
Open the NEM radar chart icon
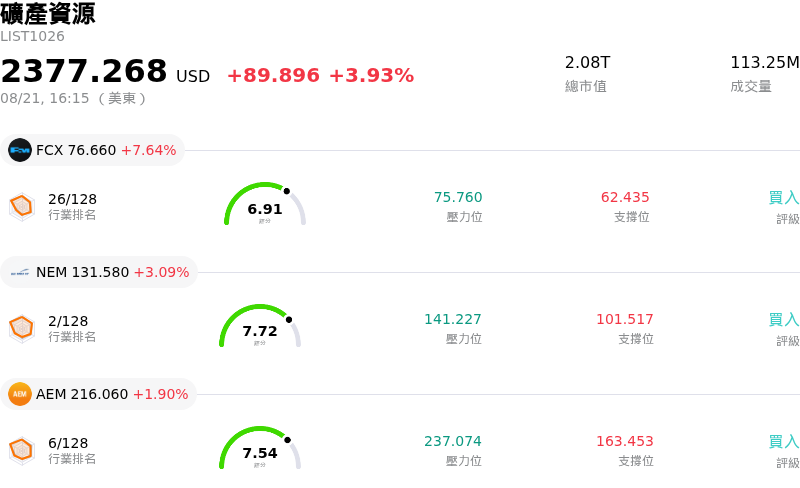(x=22, y=329)
